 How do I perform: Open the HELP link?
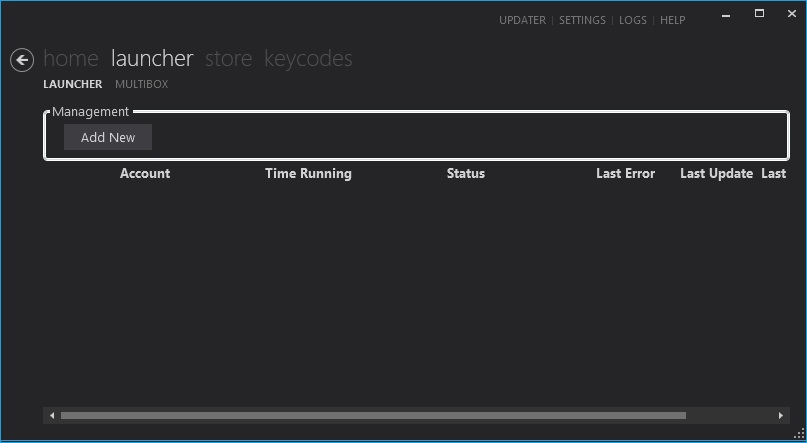click(672, 20)
